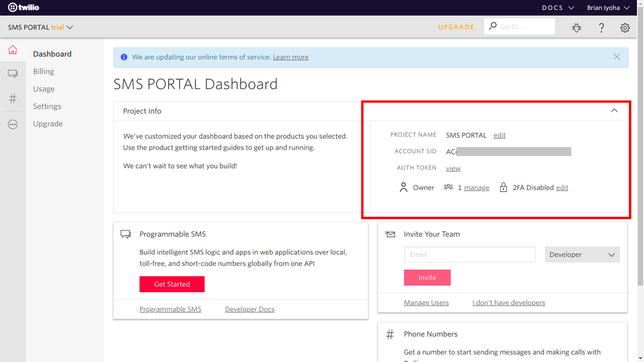The height and width of the screenshot is (362, 644).
Task: Open the Programmable SMS link
Action: click(170, 309)
